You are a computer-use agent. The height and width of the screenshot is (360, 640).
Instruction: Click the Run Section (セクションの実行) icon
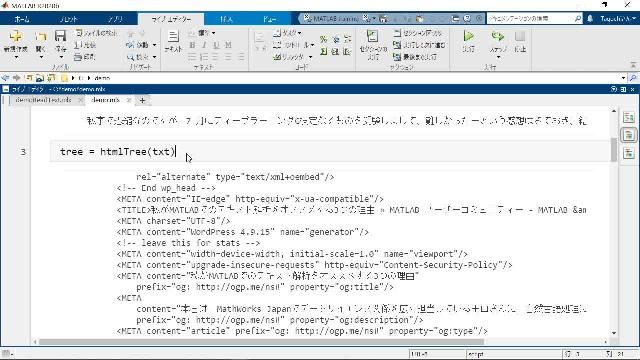(372, 36)
